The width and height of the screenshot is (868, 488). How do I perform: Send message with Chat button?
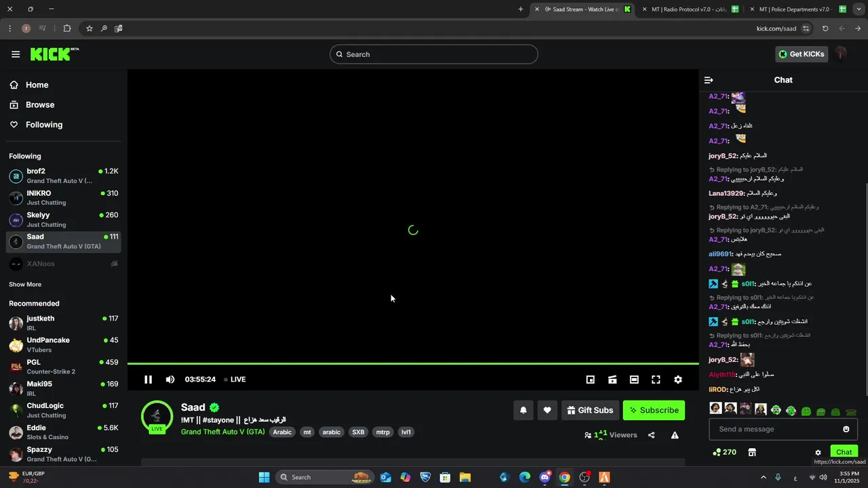click(844, 452)
